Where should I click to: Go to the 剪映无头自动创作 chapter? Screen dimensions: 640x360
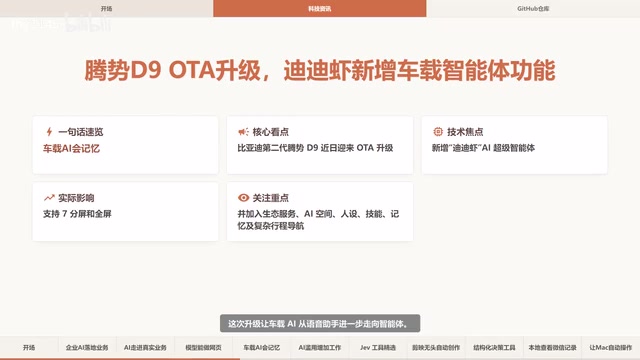436,347
